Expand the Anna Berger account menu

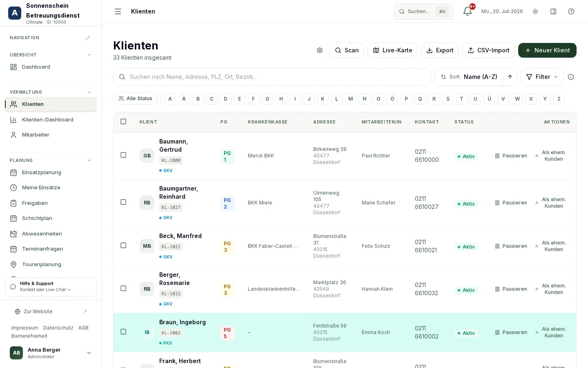[89, 353]
